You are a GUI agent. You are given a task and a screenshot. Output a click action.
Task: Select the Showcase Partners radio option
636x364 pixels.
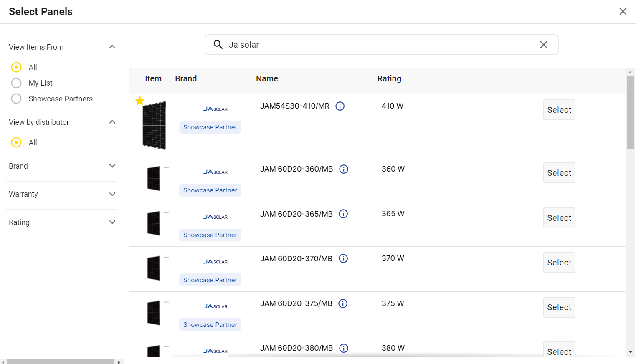click(x=16, y=99)
